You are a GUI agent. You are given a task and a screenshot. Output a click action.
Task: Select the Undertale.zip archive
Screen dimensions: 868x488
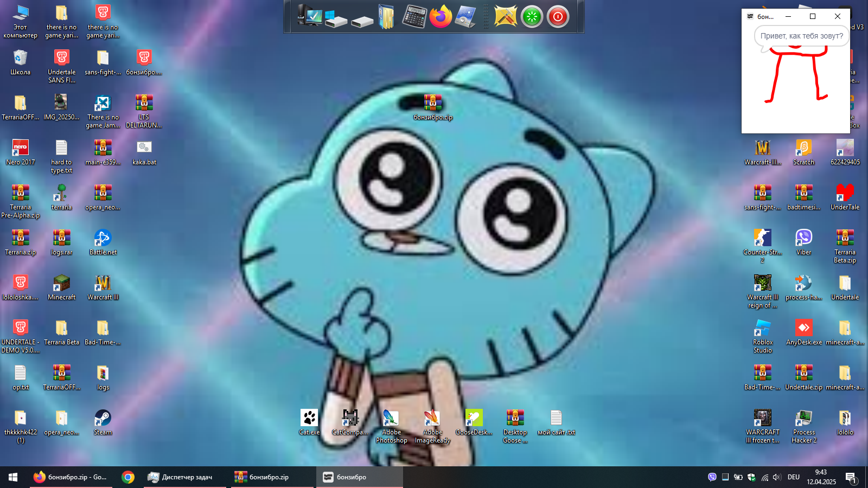point(803,377)
